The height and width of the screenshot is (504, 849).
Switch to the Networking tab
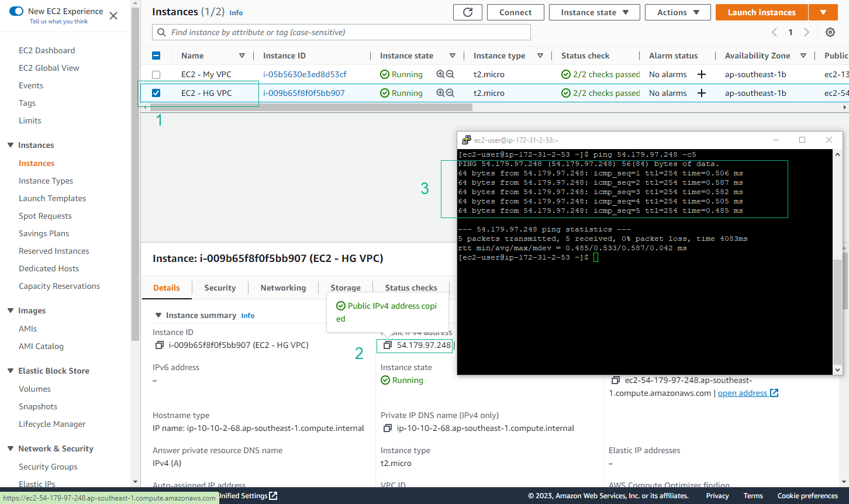pyautogui.click(x=283, y=288)
